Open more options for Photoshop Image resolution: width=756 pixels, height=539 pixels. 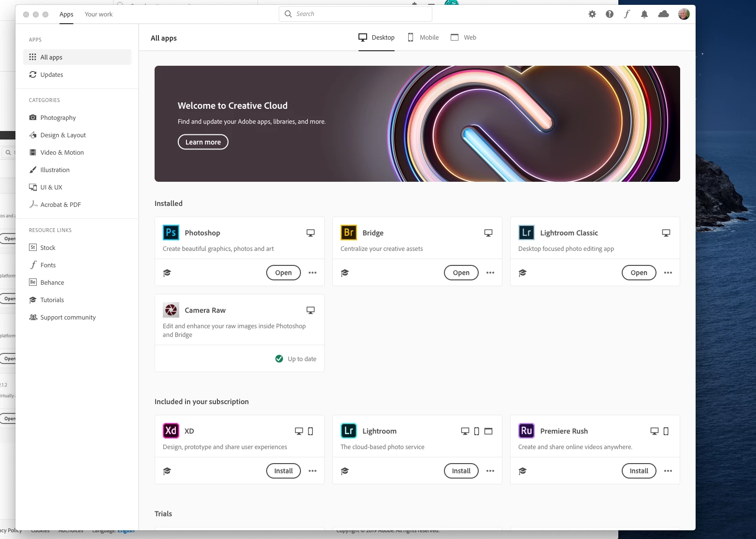(313, 273)
